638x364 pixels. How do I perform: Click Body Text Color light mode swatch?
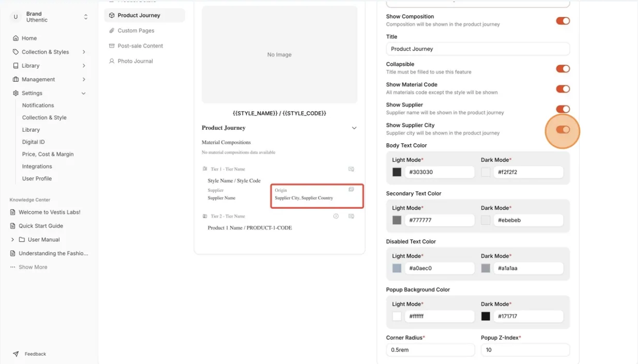click(x=397, y=172)
